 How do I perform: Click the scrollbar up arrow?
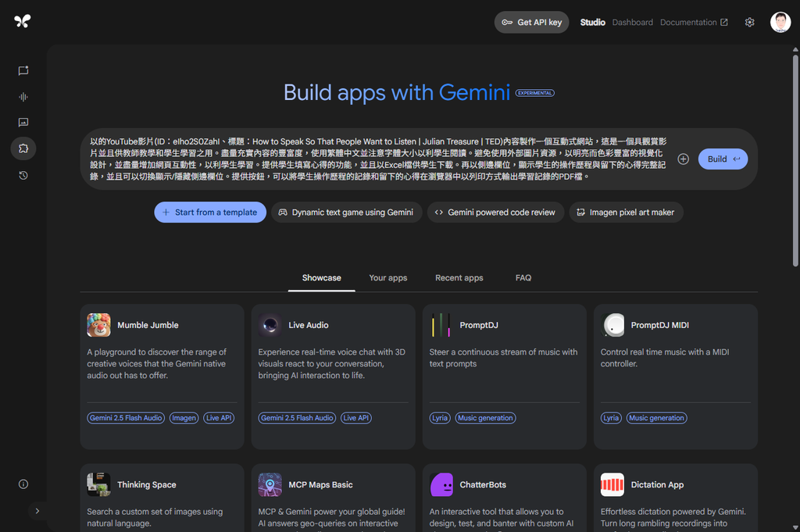(795, 49)
